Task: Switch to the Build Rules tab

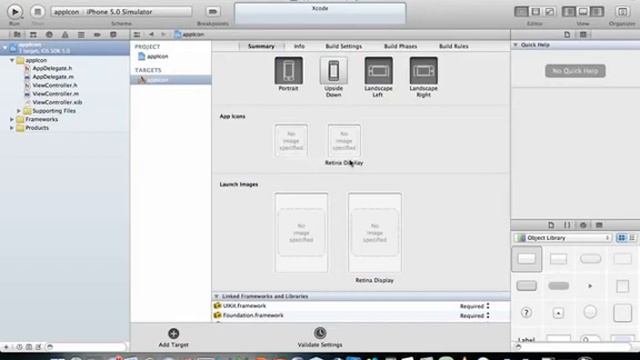Action: tap(453, 46)
